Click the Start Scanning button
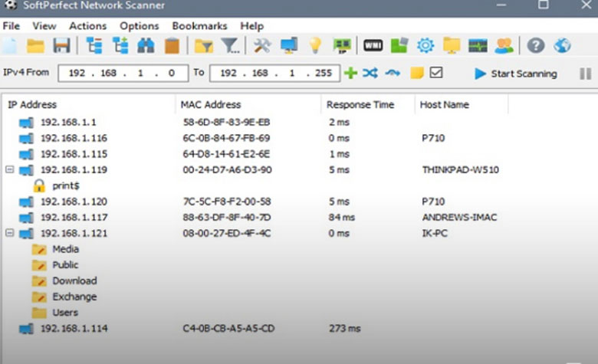The width and height of the screenshot is (598, 364). pos(516,74)
